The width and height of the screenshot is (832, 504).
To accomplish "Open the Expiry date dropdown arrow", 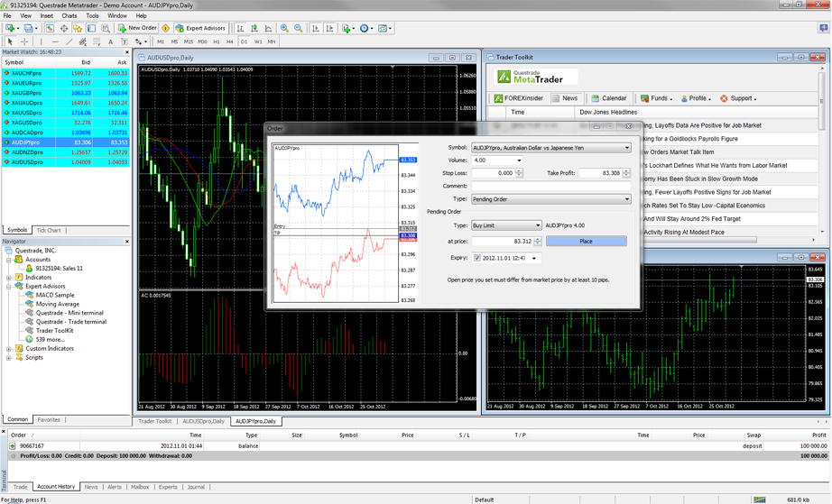I will 534,258.
